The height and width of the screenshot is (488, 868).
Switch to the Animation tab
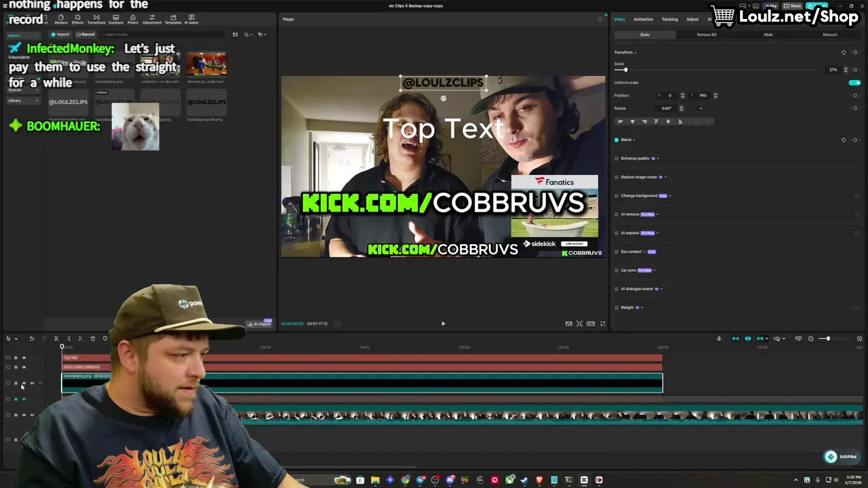pos(643,19)
